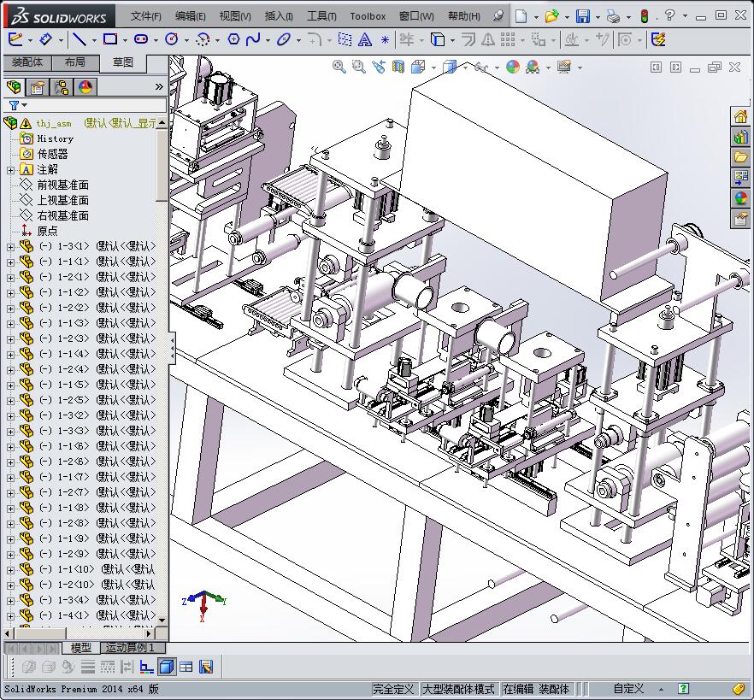Expand the 注解 annotations tree node
Viewport: 754px width, 700px height.
[10, 170]
